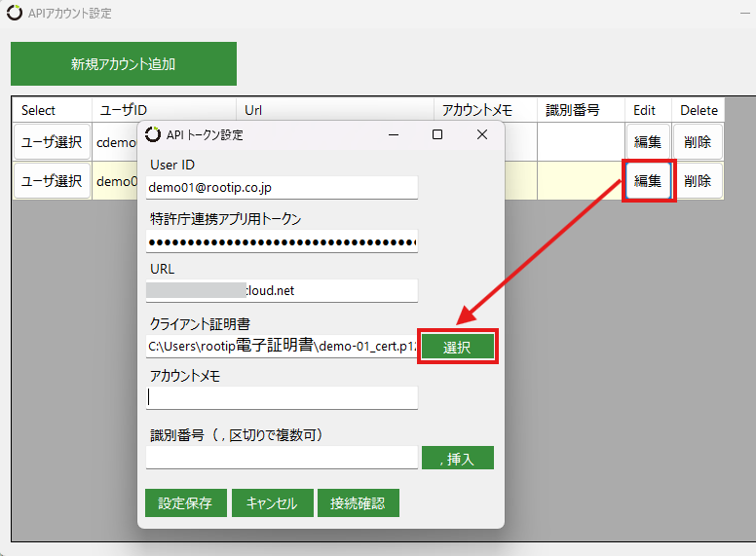Save settings with 設定保存 button
756x556 pixels.
[x=185, y=502]
